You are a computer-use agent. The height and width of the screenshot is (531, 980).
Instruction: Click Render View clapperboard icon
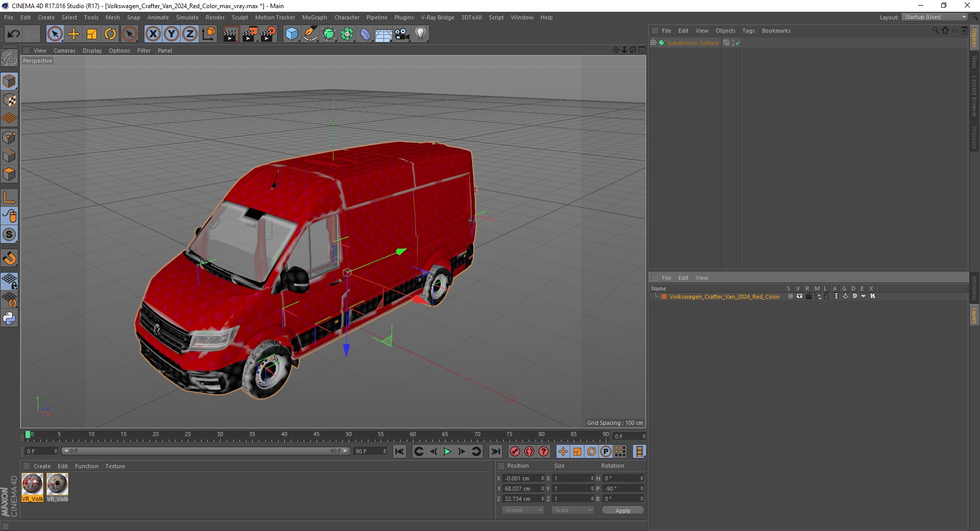[x=231, y=34]
